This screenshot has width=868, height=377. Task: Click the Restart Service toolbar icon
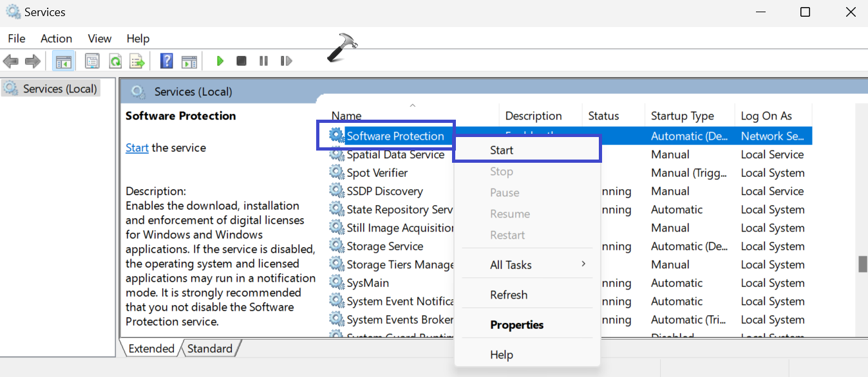[286, 61]
